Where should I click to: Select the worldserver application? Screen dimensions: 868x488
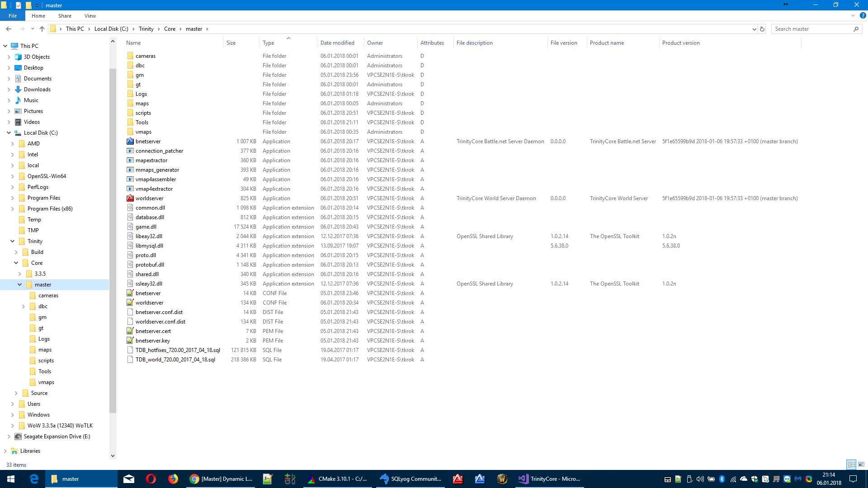149,198
